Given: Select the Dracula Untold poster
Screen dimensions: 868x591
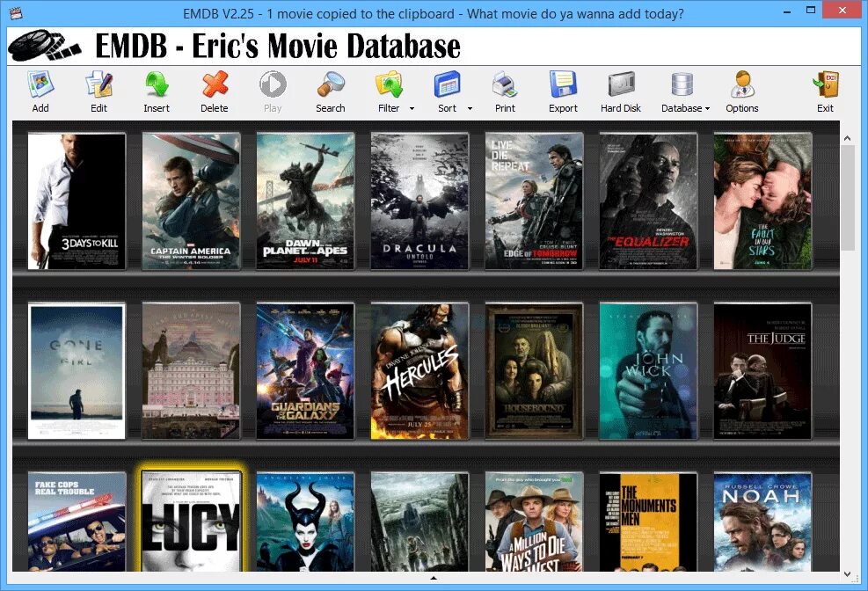Looking at the screenshot, I should click(x=419, y=201).
